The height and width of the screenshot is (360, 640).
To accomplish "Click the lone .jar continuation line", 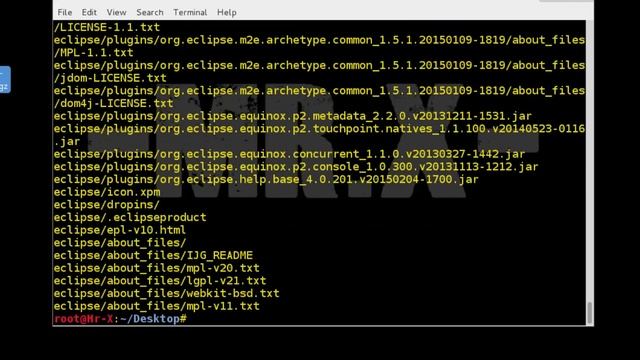I will 67,141.
